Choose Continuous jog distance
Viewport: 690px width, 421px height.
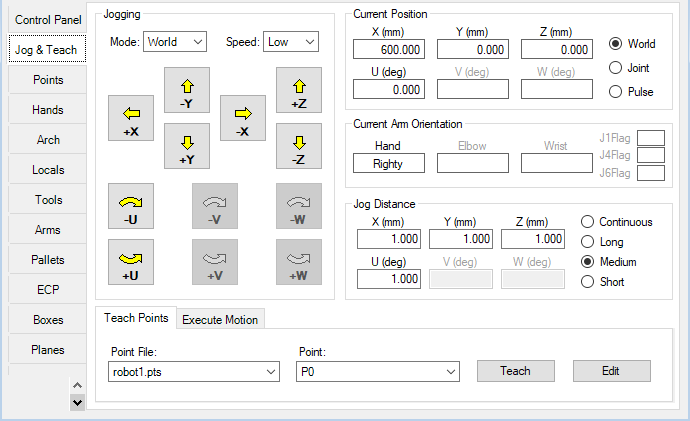tap(588, 222)
